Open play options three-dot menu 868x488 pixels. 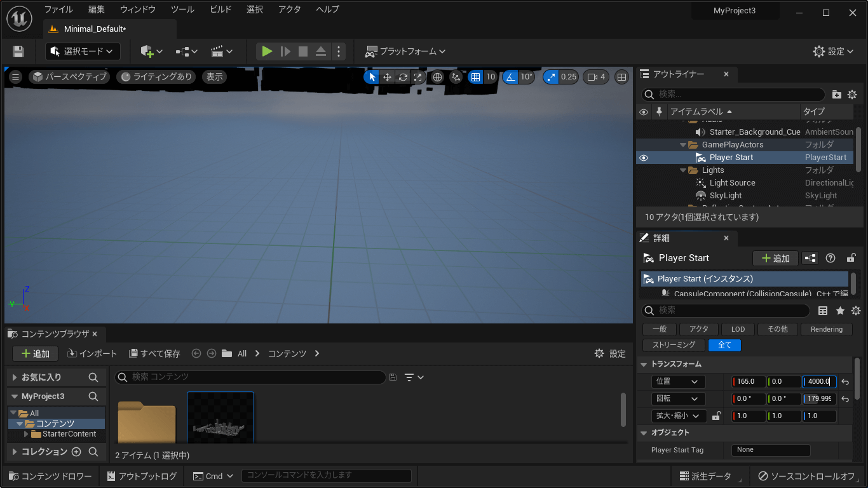pyautogui.click(x=339, y=51)
